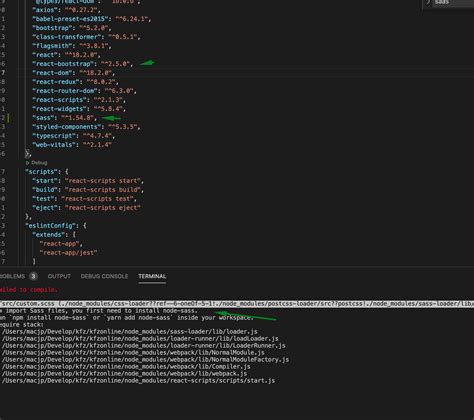This screenshot has width=474, height=420.
Task: Click the "react-redux" dependency key
Action: coord(56,82)
